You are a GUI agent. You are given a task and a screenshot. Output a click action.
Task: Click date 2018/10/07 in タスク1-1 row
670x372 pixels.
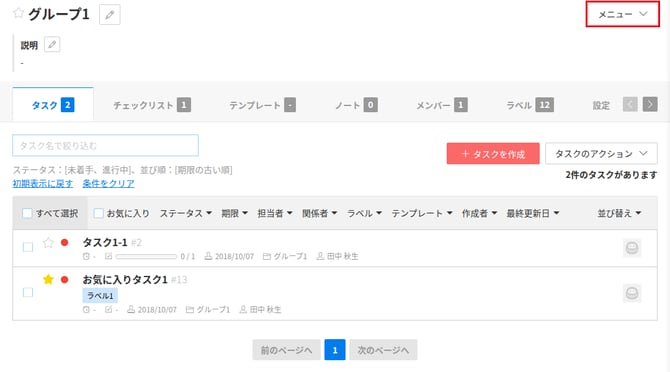click(229, 256)
